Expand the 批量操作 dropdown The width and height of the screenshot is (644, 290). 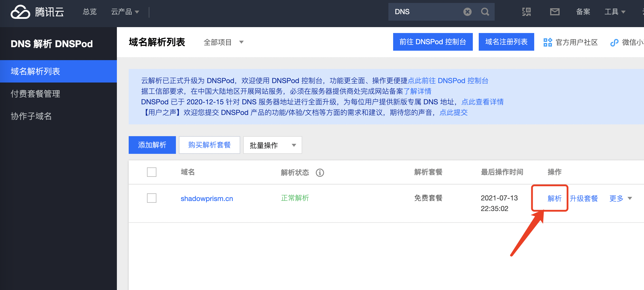coord(273,145)
